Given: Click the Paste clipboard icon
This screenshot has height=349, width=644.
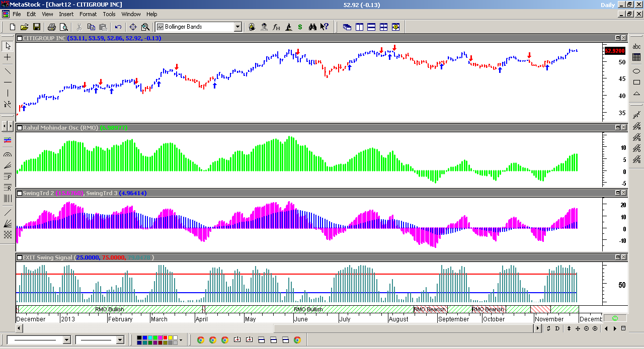Looking at the screenshot, I should tap(103, 27).
